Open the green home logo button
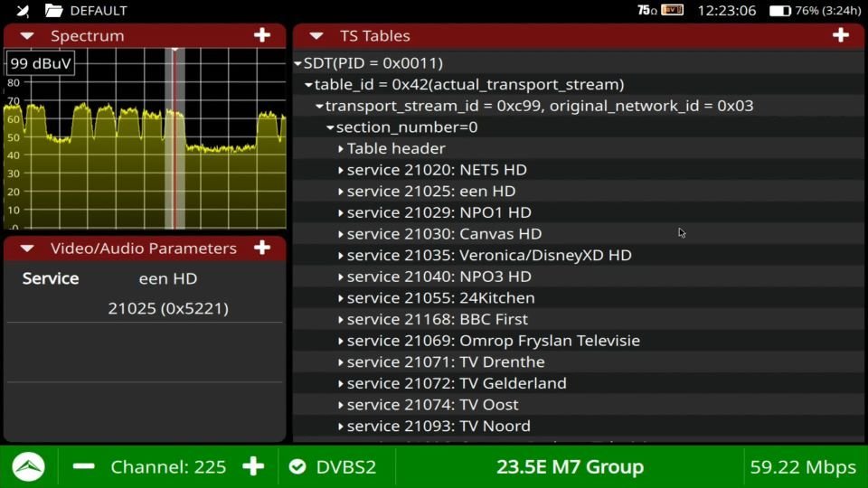Viewport: 868px width, 488px height. click(29, 466)
